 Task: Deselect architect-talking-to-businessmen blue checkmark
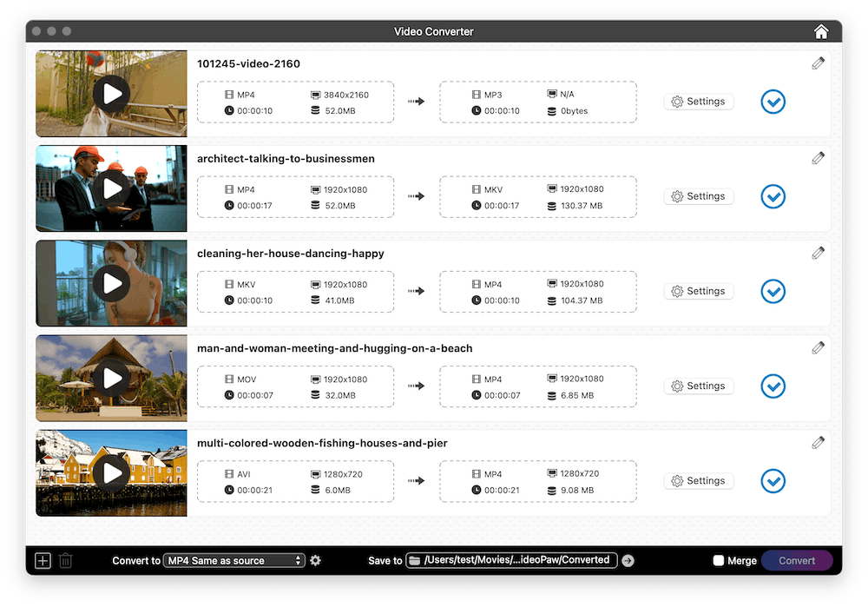pos(773,196)
